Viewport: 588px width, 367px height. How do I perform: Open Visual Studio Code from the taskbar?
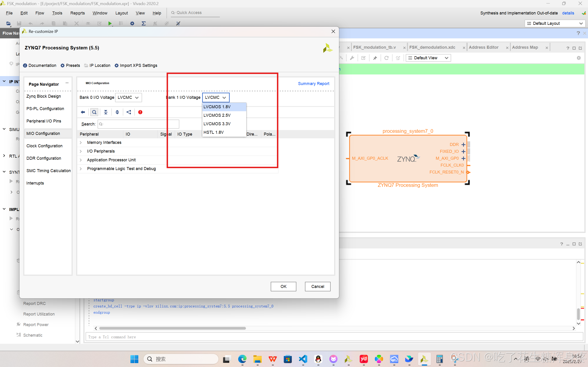[x=303, y=359]
